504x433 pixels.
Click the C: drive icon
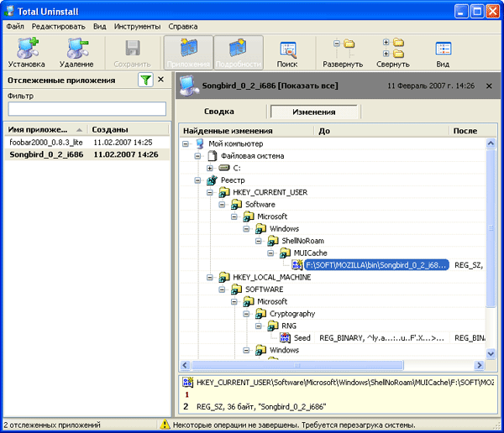pos(224,168)
